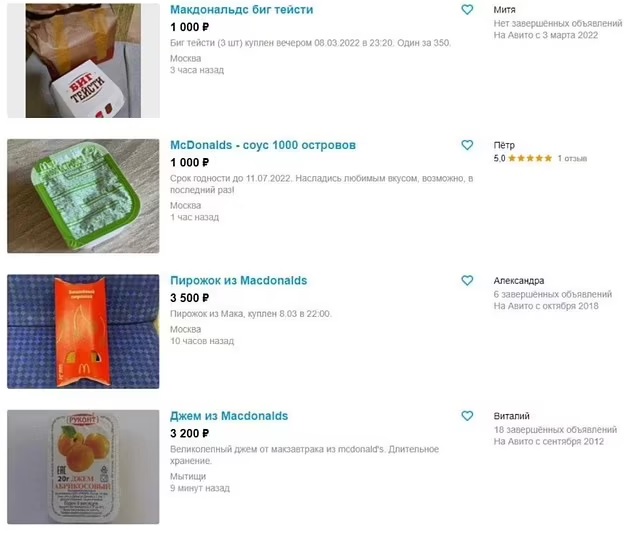Click the 3 500 ₽ pie price

(x=190, y=298)
